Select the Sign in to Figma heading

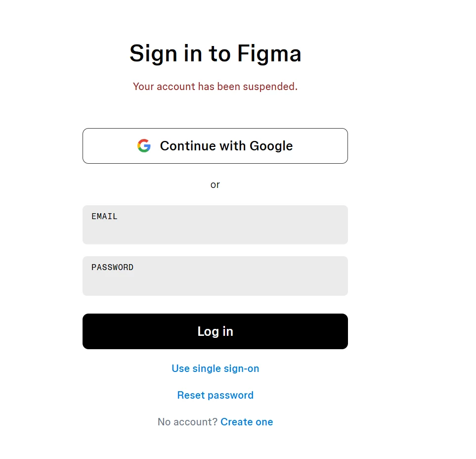(x=215, y=53)
